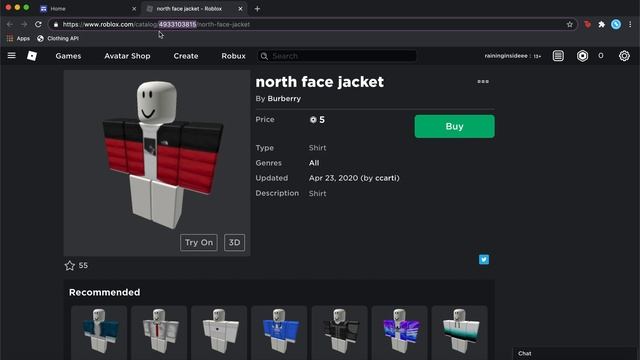This screenshot has height=360, width=640.
Task: Click the Buy button
Action: pyautogui.click(x=454, y=126)
